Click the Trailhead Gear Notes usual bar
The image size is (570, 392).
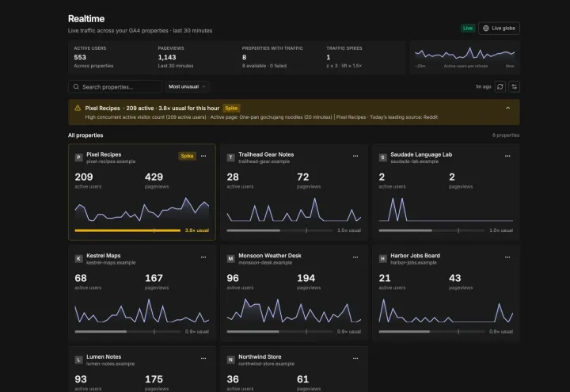pyautogui.click(x=279, y=230)
